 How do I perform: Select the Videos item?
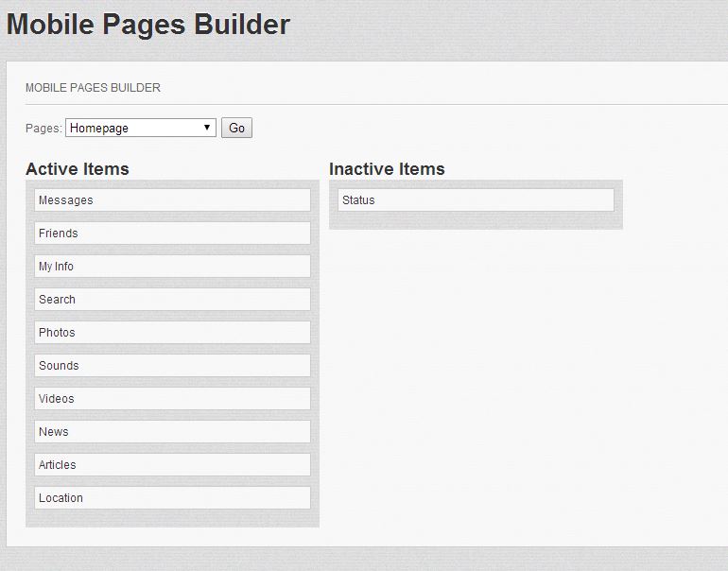(172, 399)
